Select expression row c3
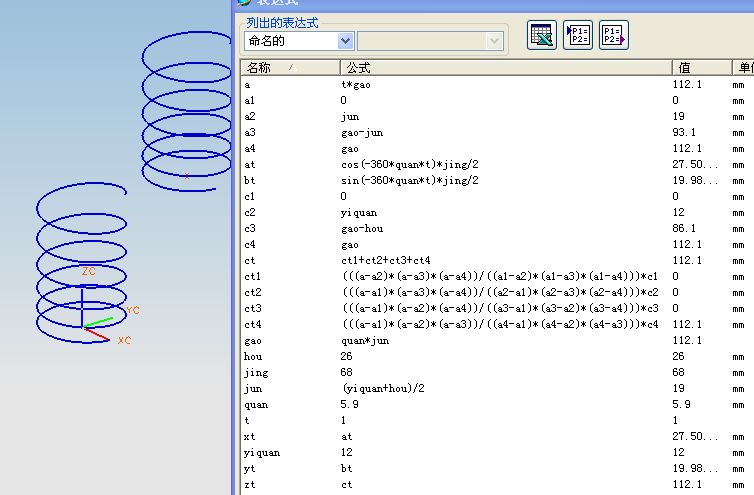Screen dimensions: 754x495 point(497,228)
